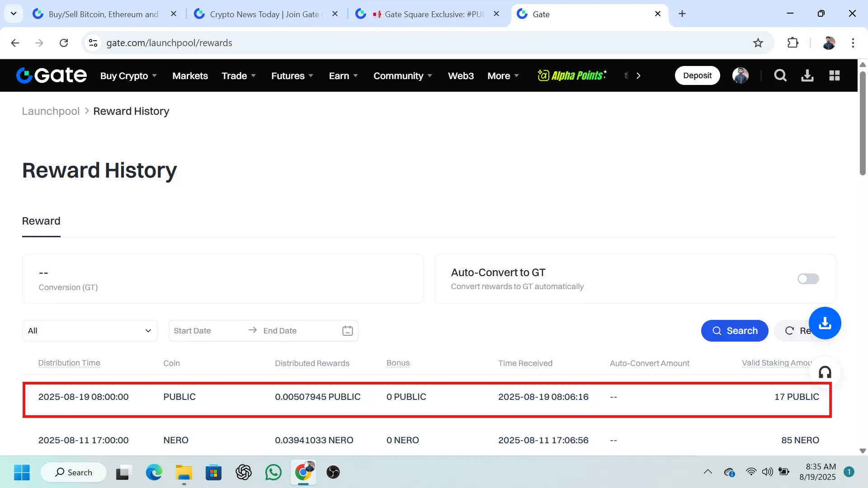Open Microsoft Edge from taskbar
The image size is (868, 488).
[154, 472]
